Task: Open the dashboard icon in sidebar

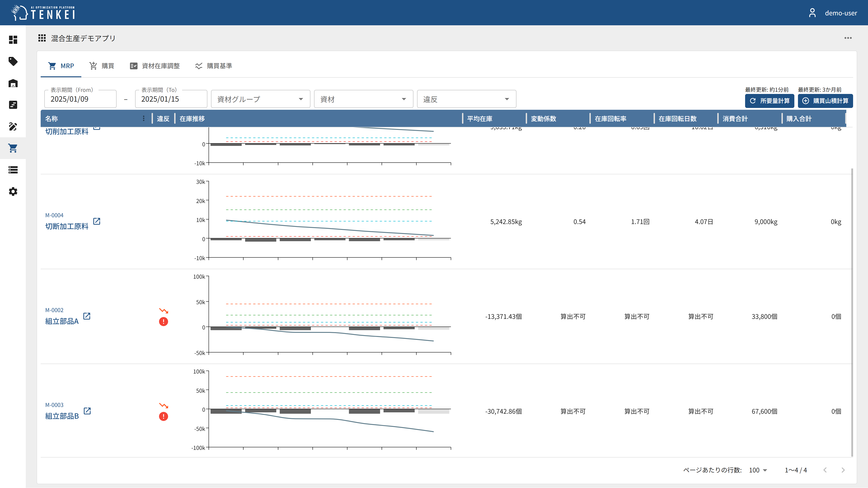Action: coord(13,40)
